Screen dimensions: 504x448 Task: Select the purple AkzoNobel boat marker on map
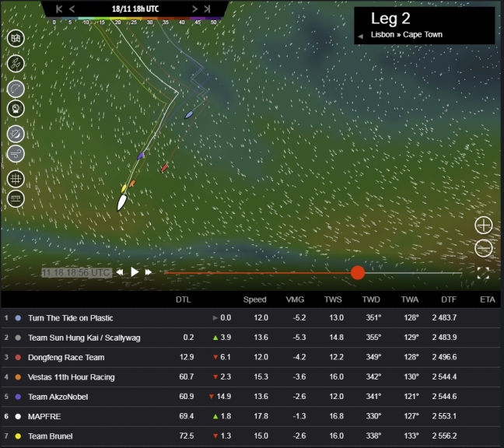[141, 156]
